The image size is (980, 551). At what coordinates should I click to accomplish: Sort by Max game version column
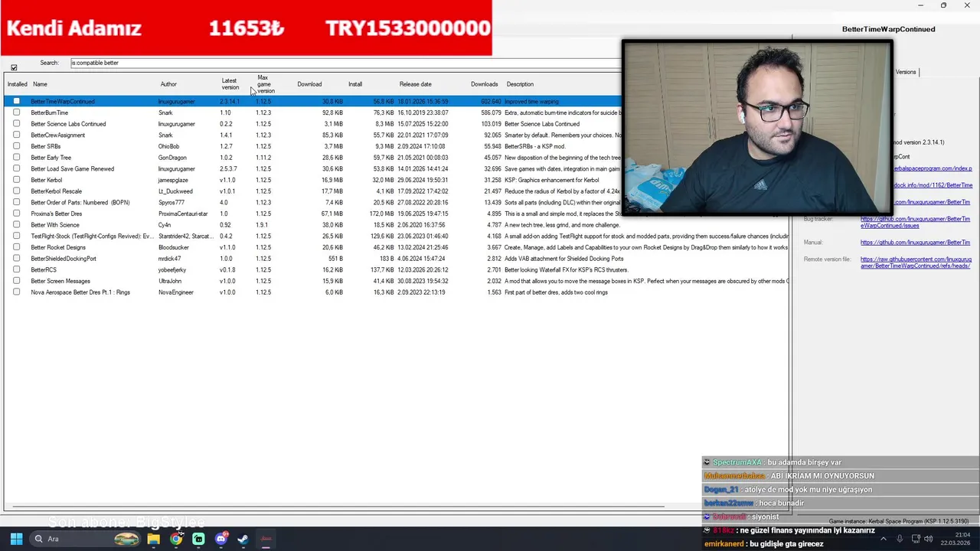264,84
